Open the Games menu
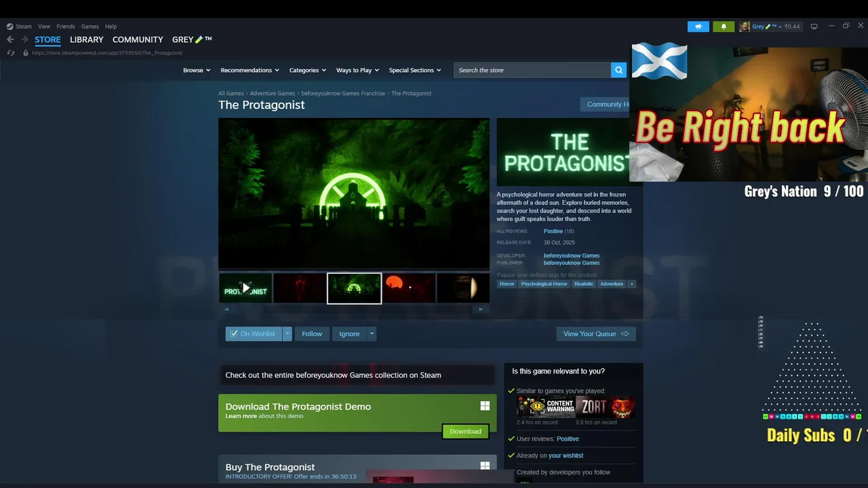This screenshot has width=868, height=488. click(x=90, y=26)
